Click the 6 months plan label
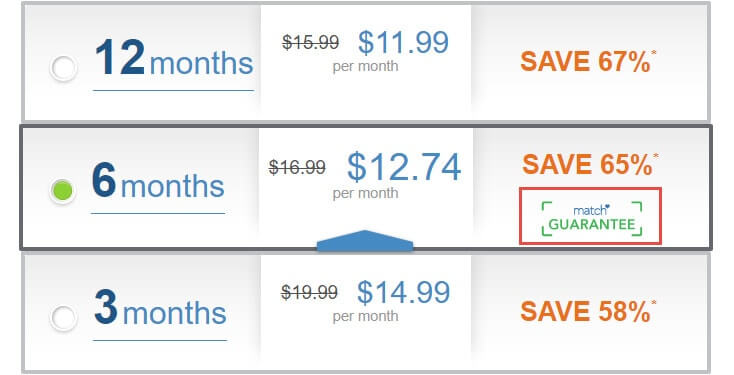Viewport: 734px width, 375px height. coord(158,181)
